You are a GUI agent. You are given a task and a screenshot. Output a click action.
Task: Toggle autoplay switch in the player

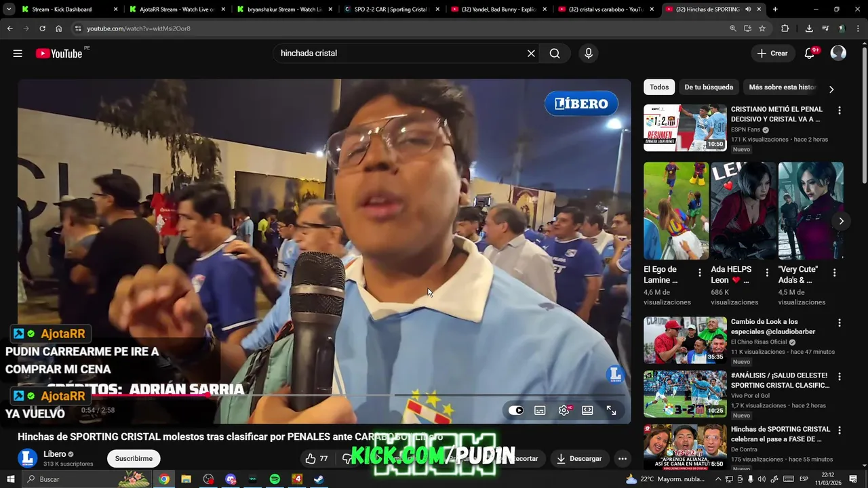(x=516, y=410)
